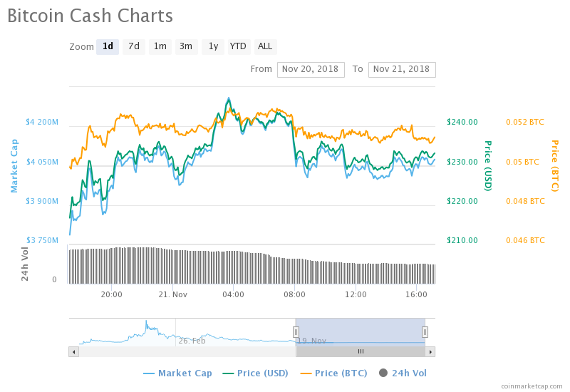Click the Bitcoin Cash Charts heading
Image resolution: width=570 pixels, height=392 pixels.
90,16
